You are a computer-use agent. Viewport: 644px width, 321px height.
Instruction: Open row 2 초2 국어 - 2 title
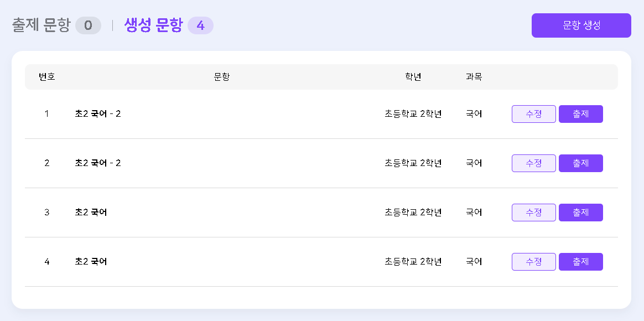(97, 163)
